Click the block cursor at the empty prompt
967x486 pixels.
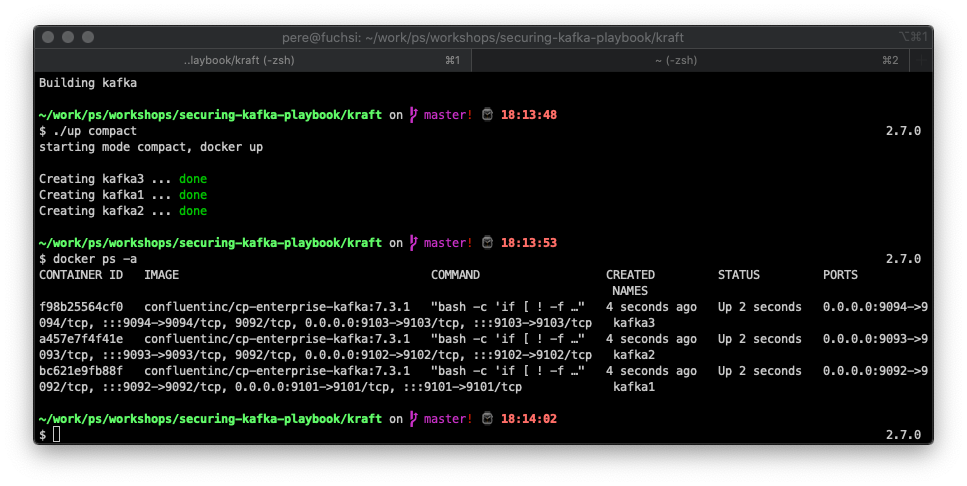(x=57, y=435)
